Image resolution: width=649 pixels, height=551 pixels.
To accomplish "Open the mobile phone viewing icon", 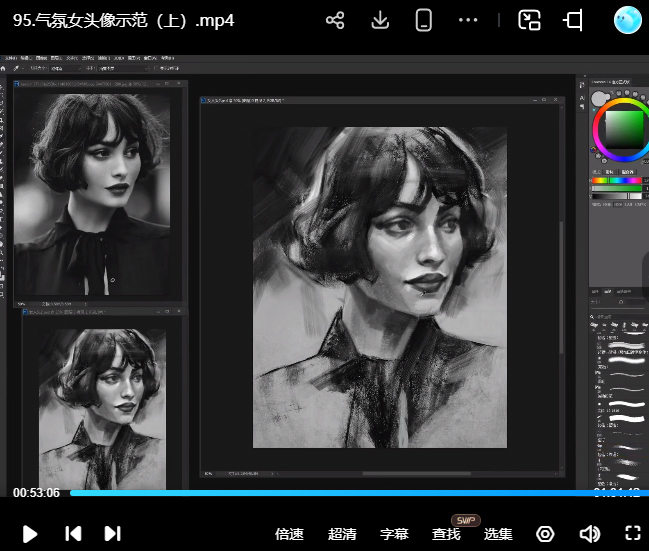I will click(x=423, y=20).
